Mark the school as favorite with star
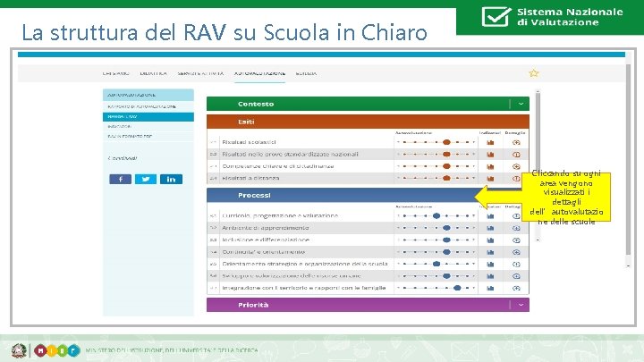The width and height of the screenshot is (644, 362). (533, 73)
